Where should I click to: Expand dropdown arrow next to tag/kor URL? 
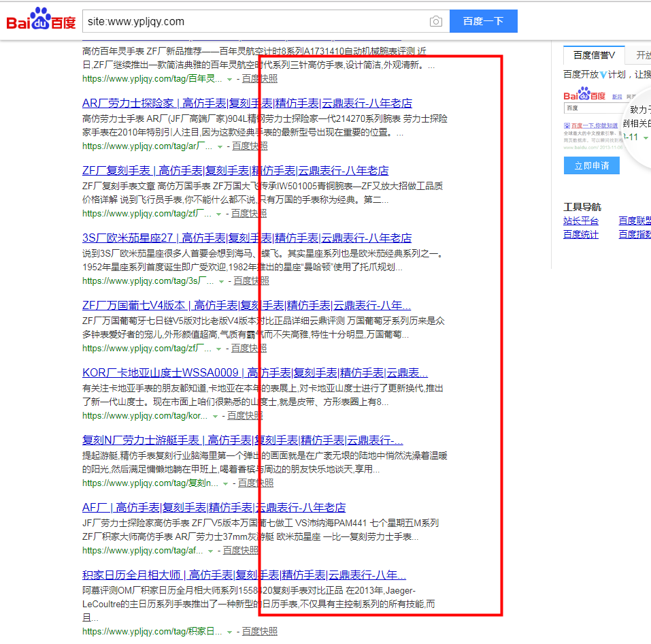tap(215, 417)
